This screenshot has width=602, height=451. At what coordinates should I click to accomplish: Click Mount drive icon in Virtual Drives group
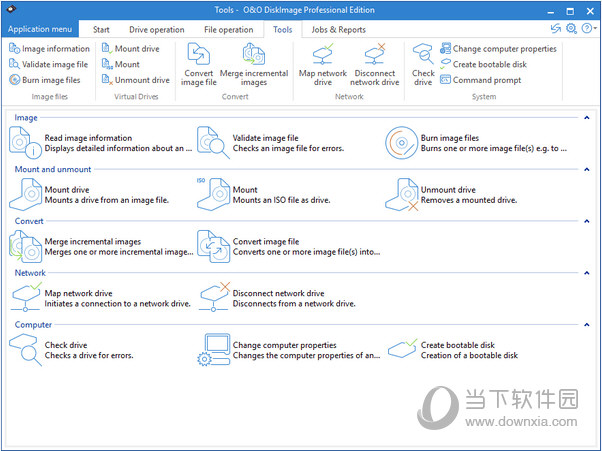tap(107, 48)
